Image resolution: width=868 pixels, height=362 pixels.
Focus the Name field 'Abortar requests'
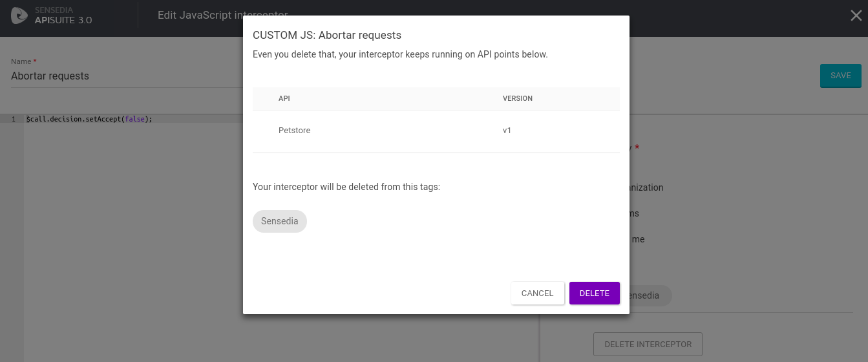(127, 76)
